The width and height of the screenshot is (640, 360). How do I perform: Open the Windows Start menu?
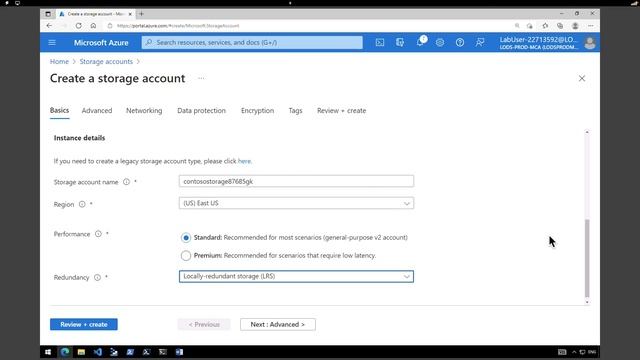pos(48,352)
